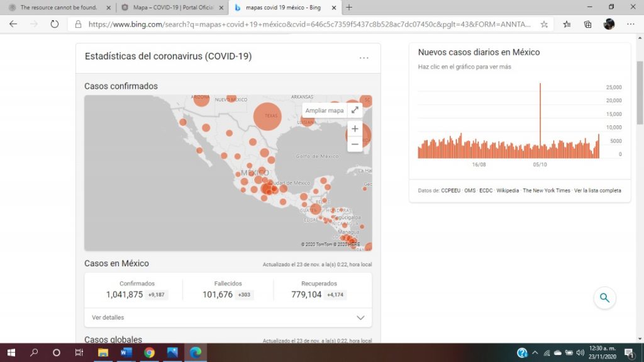Show hidden system tray icons
The height and width of the screenshot is (362, 644).
pos(535,353)
